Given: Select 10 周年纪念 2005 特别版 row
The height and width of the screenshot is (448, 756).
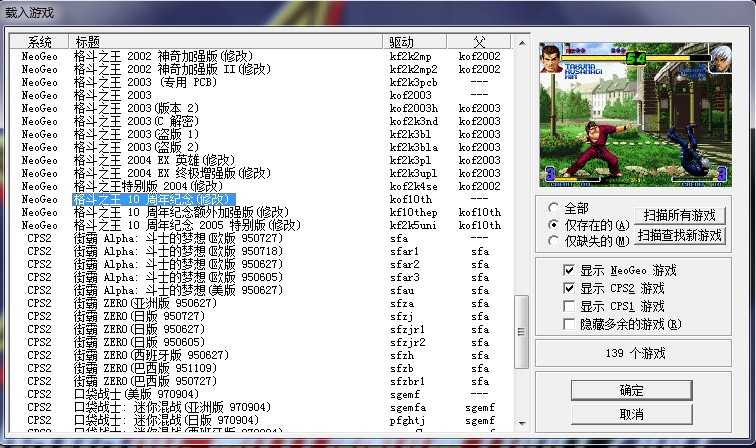Looking at the screenshot, I should click(x=260, y=226).
